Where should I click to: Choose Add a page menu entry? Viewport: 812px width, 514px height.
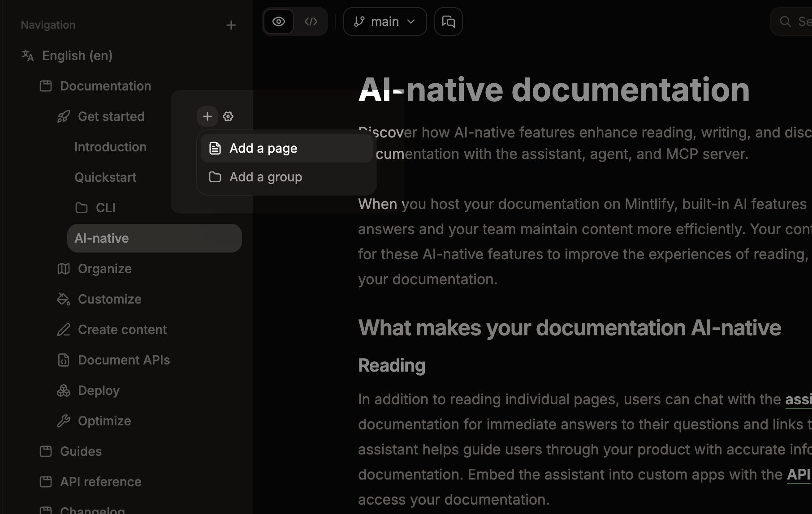287,148
